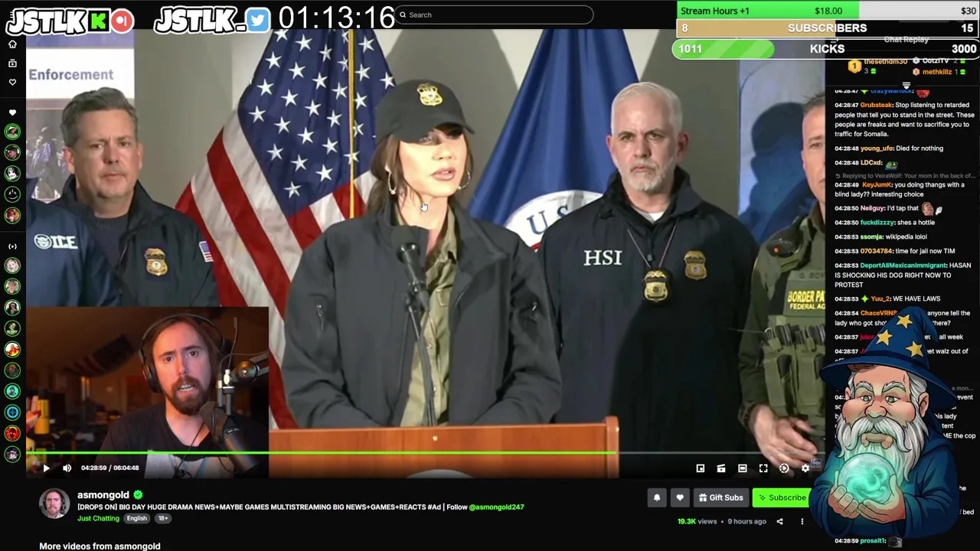Viewport: 980px width, 551px height.
Task: Mute the video using the volume icon
Action: [x=67, y=468]
